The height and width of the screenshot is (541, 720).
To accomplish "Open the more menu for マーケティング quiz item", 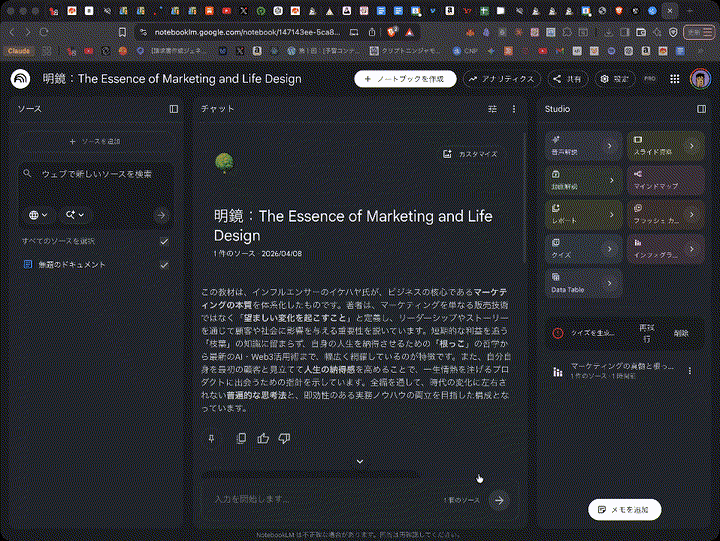I will pyautogui.click(x=689, y=371).
